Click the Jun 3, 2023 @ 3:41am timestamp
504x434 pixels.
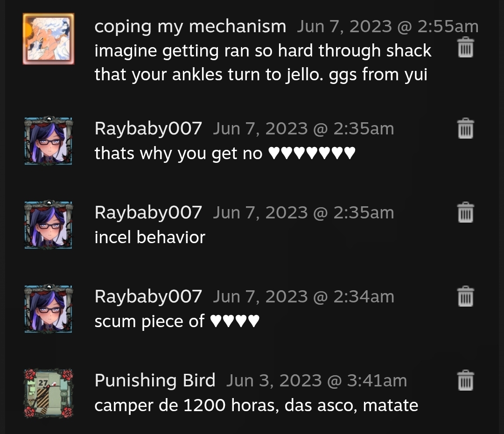pos(316,381)
